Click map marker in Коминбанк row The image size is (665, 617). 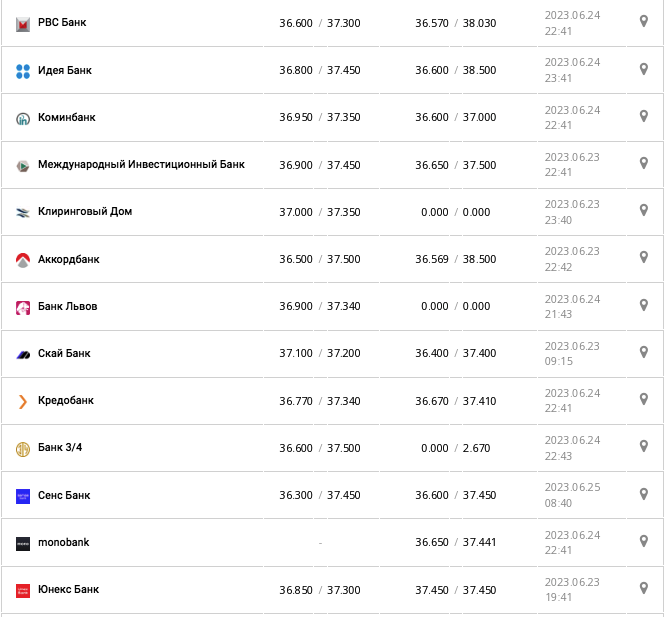tap(644, 116)
